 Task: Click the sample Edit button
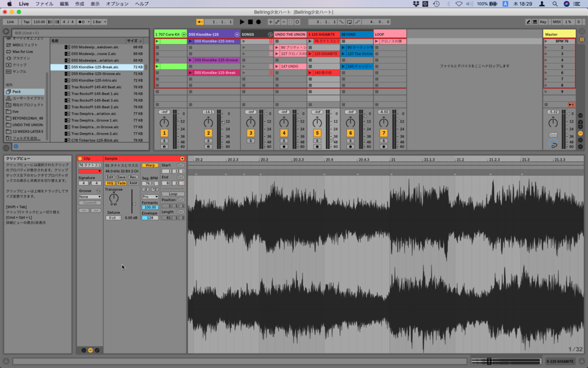coord(110,177)
